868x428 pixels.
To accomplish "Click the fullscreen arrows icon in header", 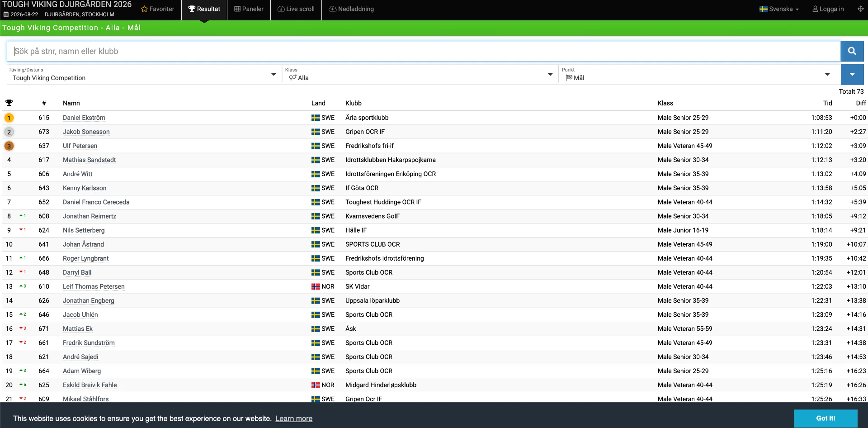I will pos(860,9).
